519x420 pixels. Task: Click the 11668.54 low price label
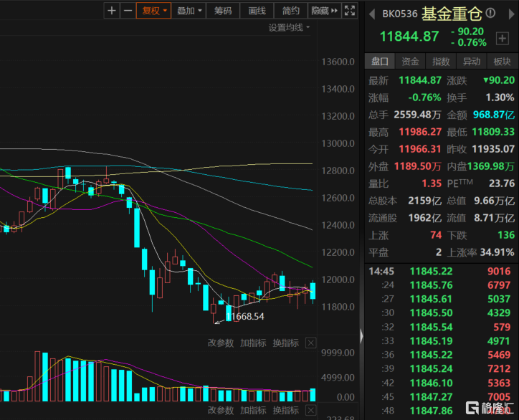click(245, 316)
